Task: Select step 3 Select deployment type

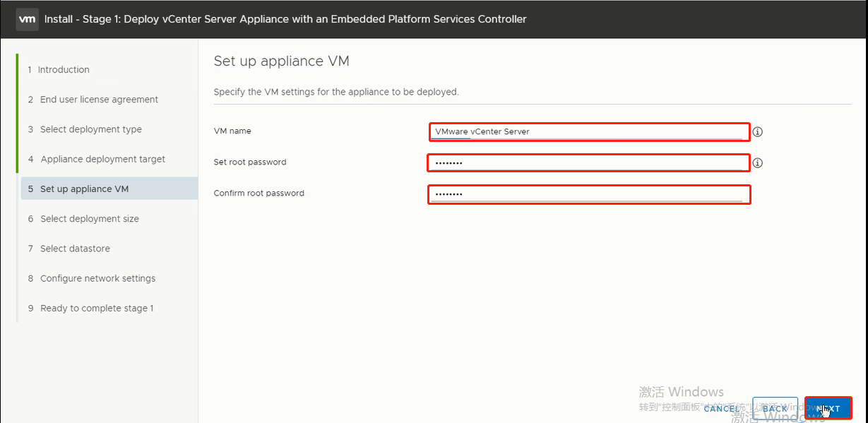Action: pyautogui.click(x=85, y=129)
